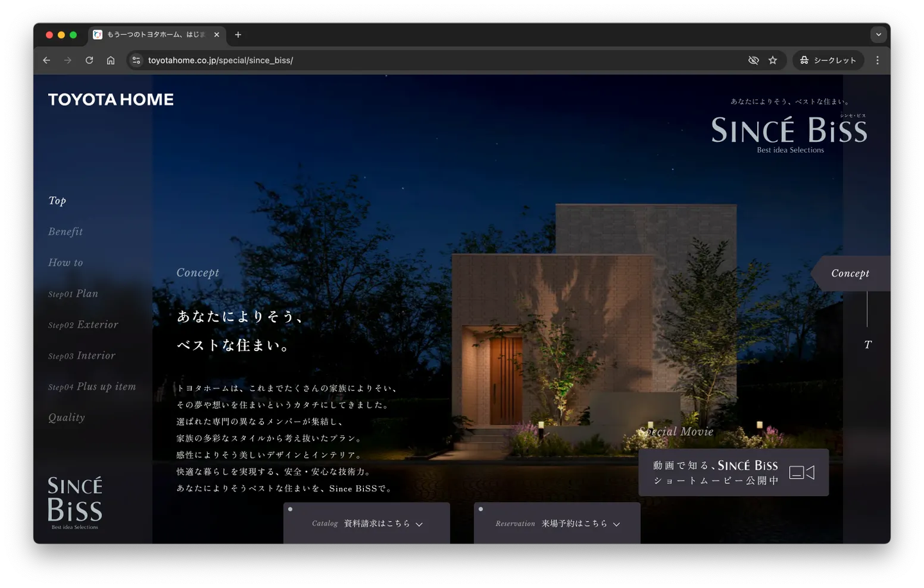Open Quality section in side navigation
The width and height of the screenshot is (924, 588).
tap(67, 418)
